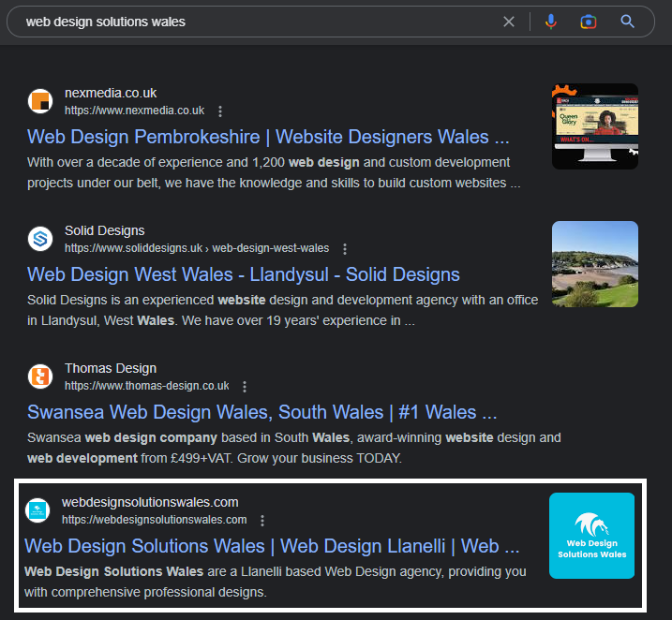Image resolution: width=672 pixels, height=620 pixels.
Task: Open Google Lens image search icon
Action: 589,22
